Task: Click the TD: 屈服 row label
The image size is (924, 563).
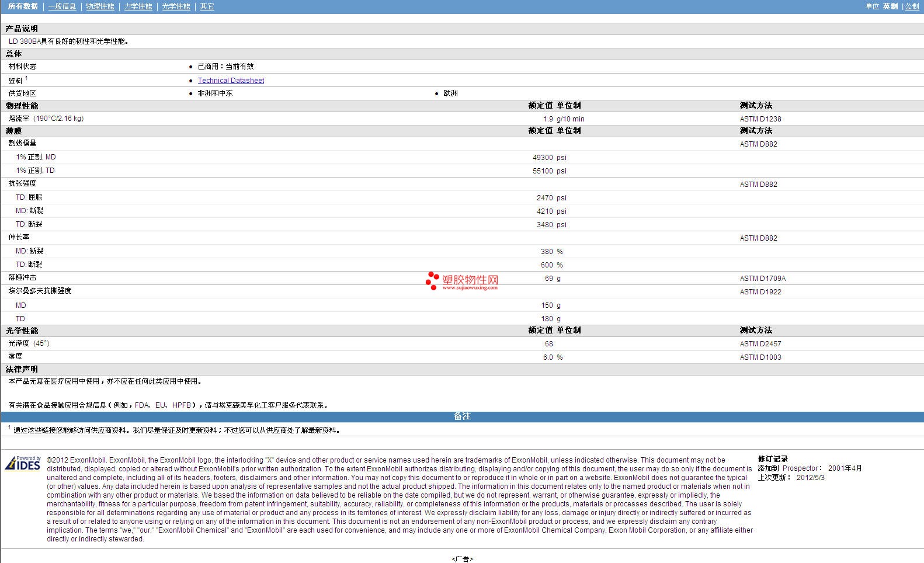Action: (x=29, y=197)
